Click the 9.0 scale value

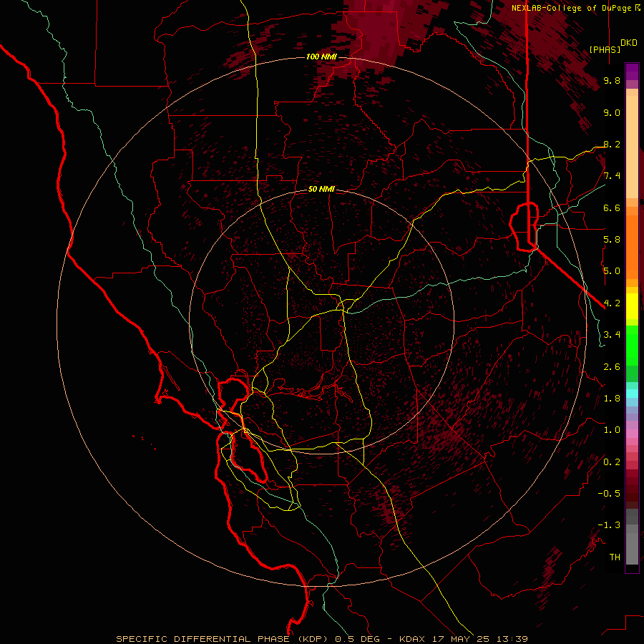point(612,112)
